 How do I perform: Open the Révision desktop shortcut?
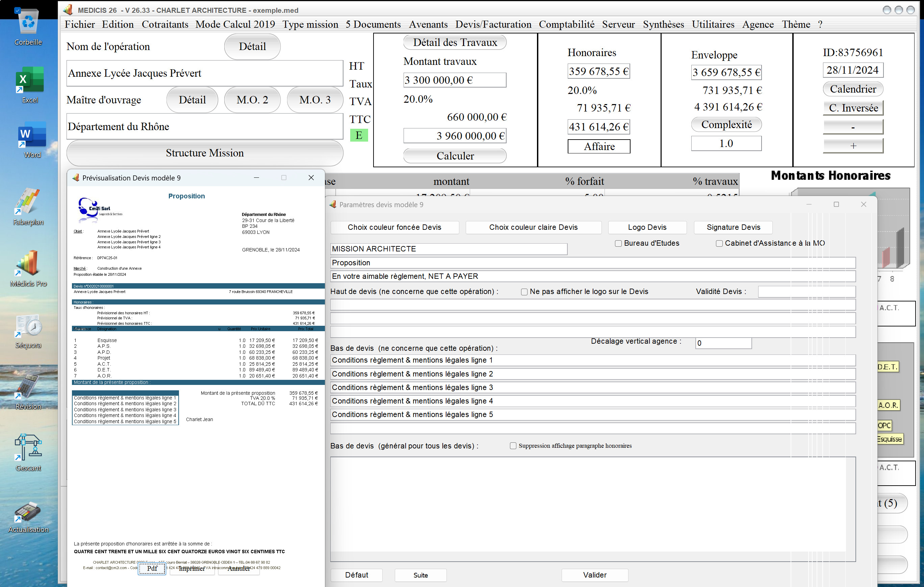tap(28, 392)
